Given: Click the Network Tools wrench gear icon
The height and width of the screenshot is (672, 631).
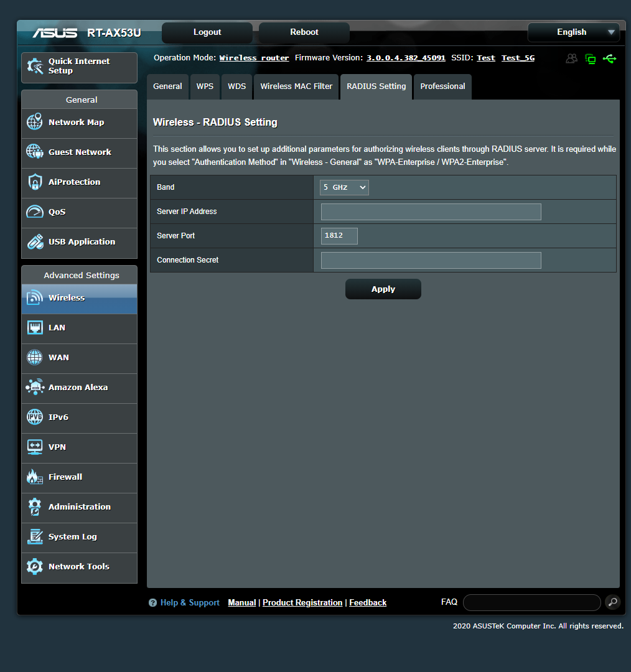Looking at the screenshot, I should [x=35, y=567].
